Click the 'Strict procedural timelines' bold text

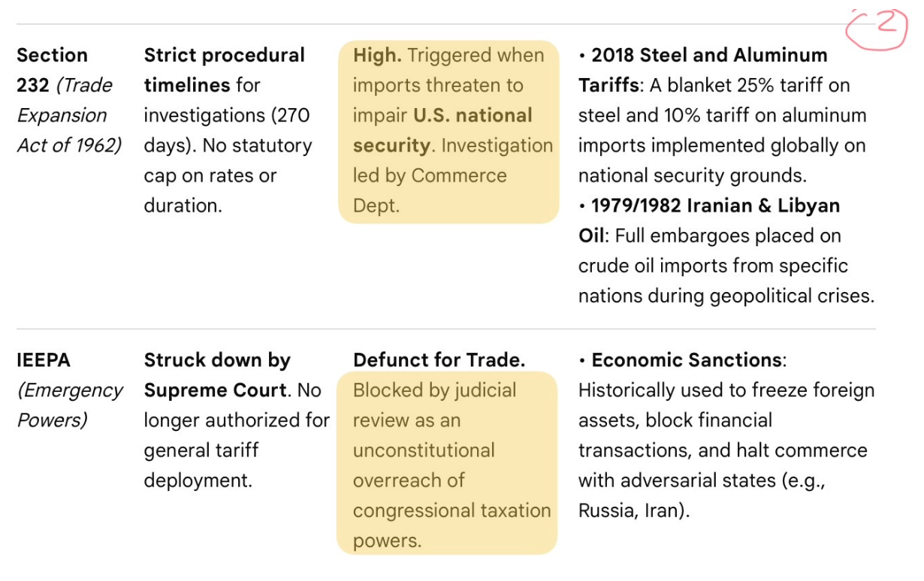click(x=225, y=70)
